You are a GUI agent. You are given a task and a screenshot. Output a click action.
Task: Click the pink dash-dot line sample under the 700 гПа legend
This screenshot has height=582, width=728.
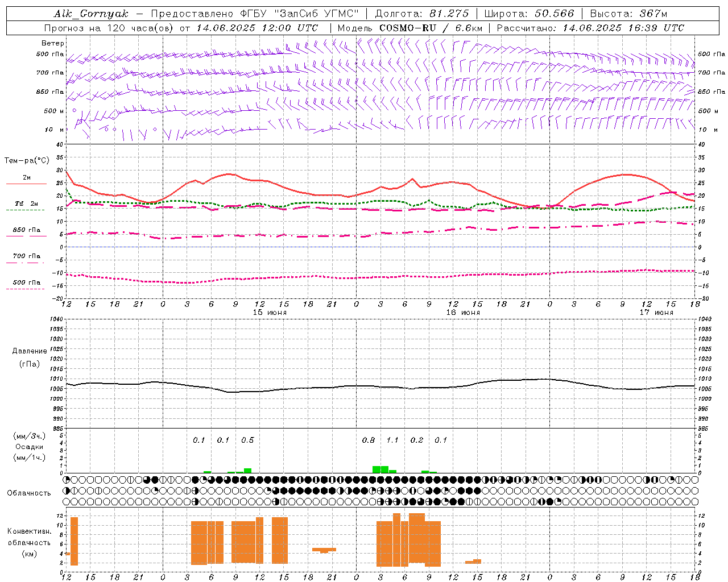pyautogui.click(x=26, y=263)
